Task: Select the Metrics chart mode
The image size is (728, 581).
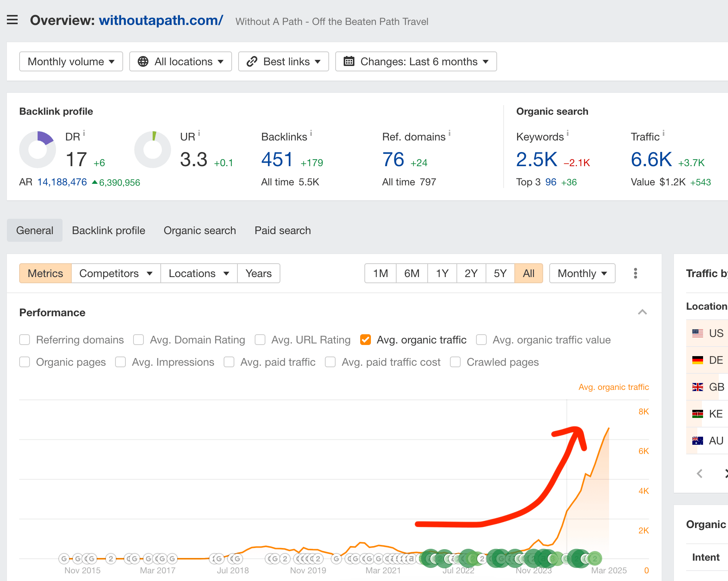Action: tap(45, 273)
